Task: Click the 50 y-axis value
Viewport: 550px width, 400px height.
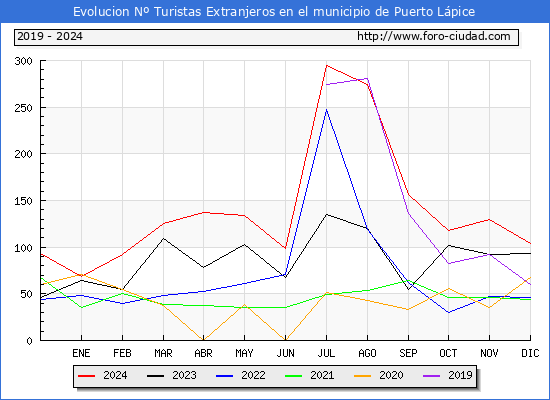Action: [x=26, y=294]
